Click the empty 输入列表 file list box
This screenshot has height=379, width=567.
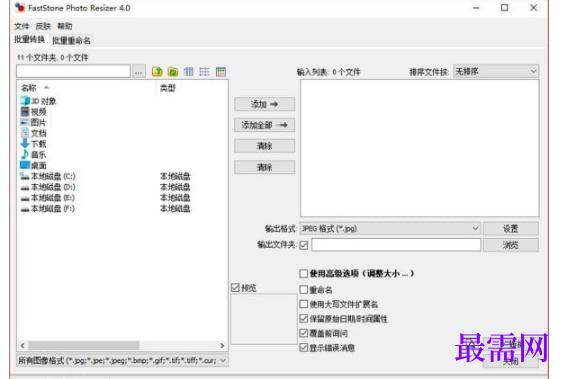pyautogui.click(x=419, y=148)
